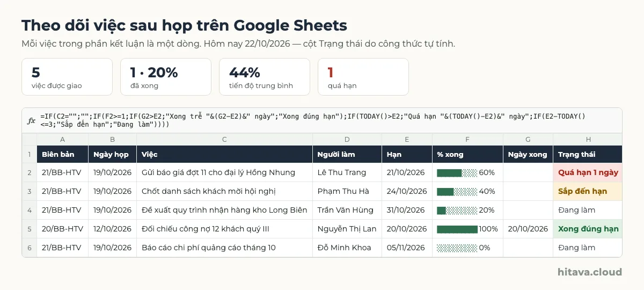This screenshot has height=290, width=644.
Task: Click the cell 'Trần Văn Hùng'
Action: pos(347,210)
